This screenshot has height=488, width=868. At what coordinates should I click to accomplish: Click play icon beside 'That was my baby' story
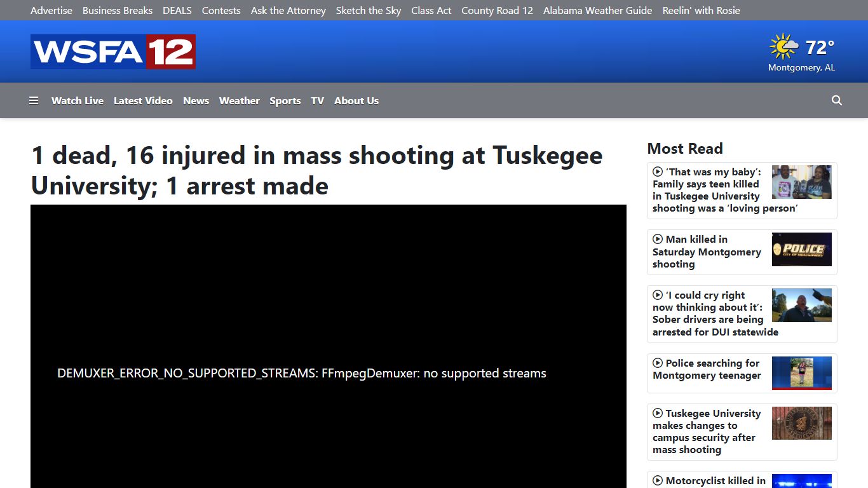coord(658,172)
